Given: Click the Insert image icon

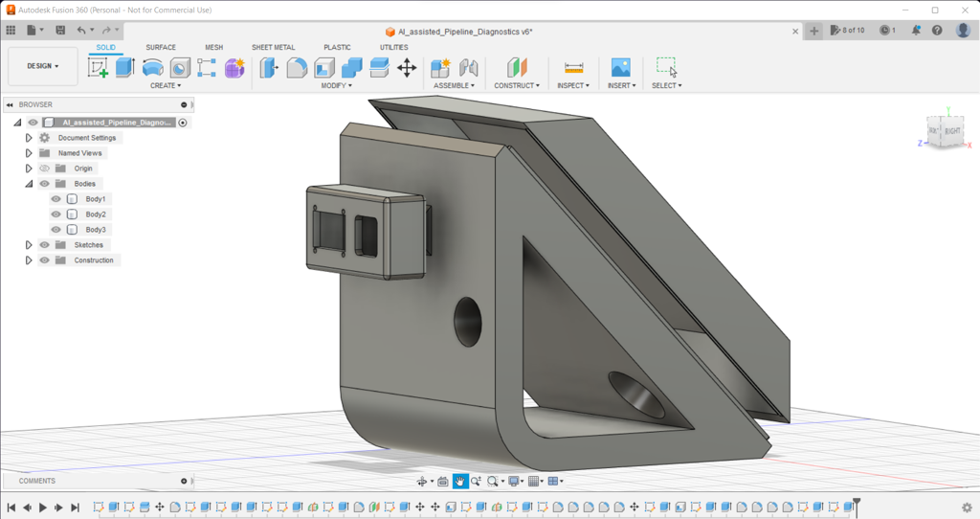Looking at the screenshot, I should coord(620,67).
